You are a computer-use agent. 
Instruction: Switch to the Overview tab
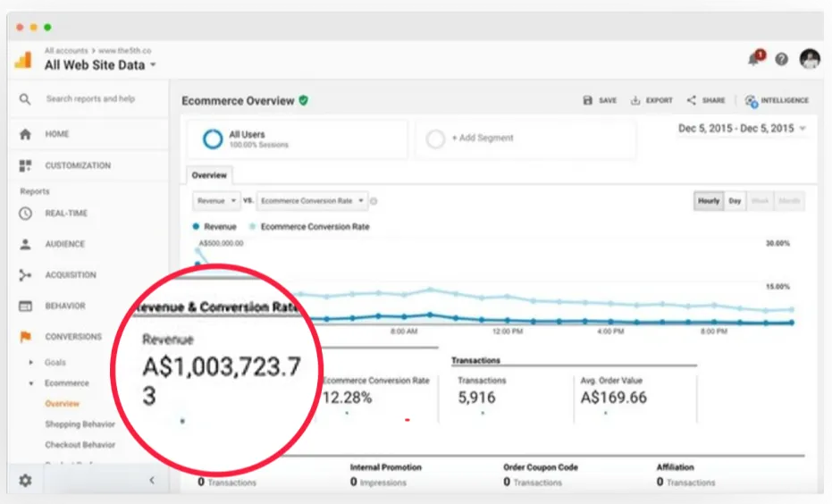[x=209, y=175]
